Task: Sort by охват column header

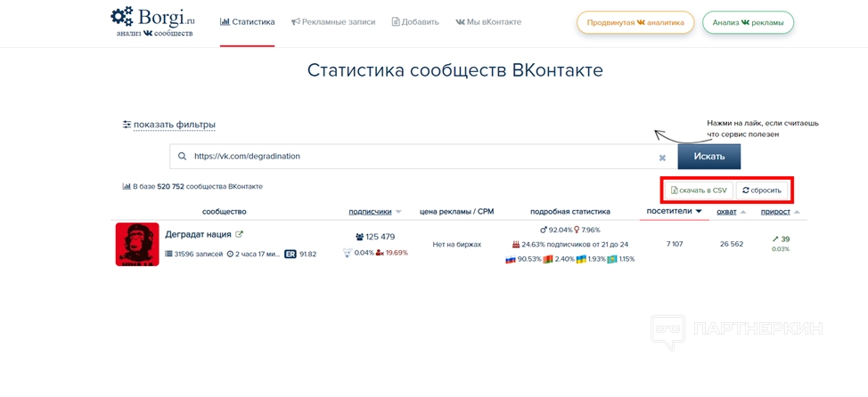Action: [x=726, y=211]
